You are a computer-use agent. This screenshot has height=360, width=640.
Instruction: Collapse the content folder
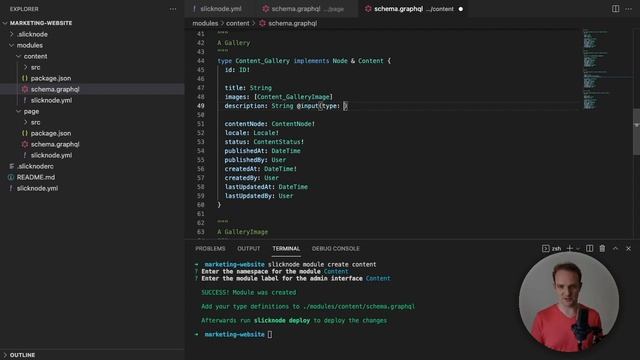(x=35, y=56)
